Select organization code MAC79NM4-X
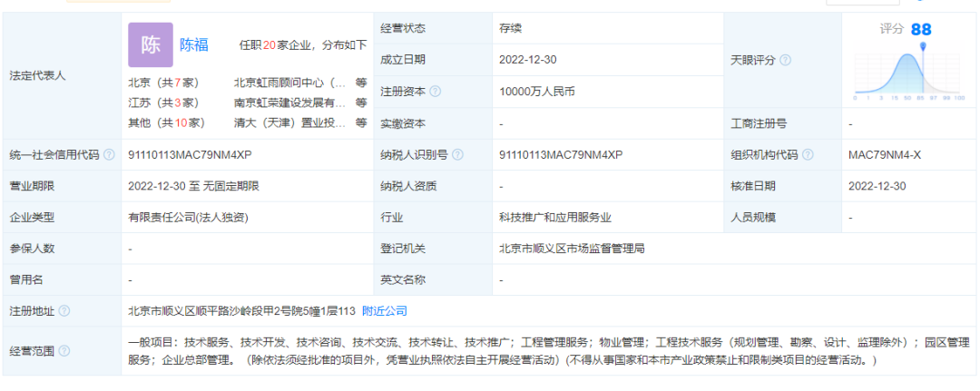The height and width of the screenshot is (391, 980). tap(885, 155)
